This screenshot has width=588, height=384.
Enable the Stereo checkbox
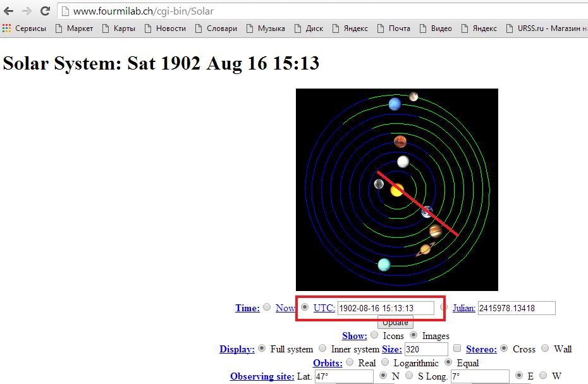[x=457, y=349]
